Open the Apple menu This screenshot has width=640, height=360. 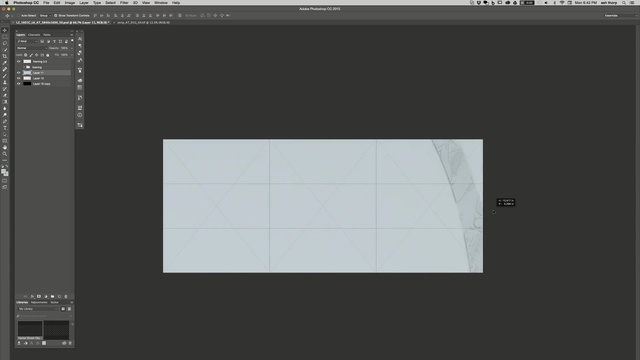pos(7,2)
